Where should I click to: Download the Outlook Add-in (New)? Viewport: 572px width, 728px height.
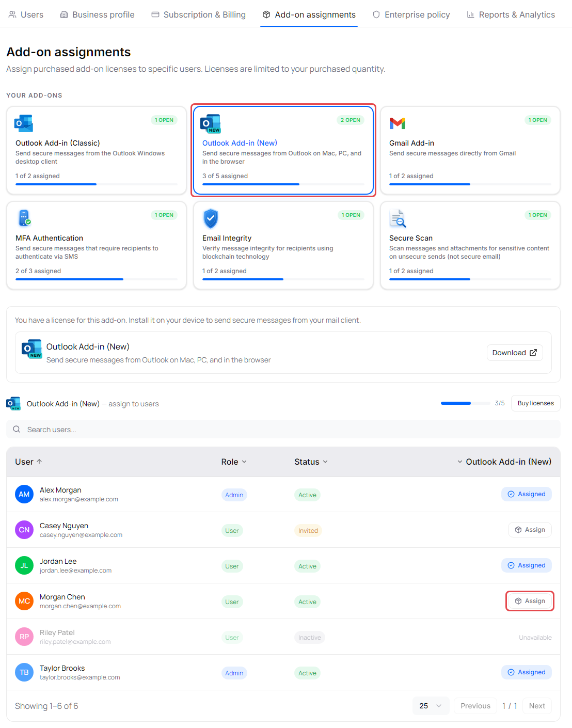[515, 353]
